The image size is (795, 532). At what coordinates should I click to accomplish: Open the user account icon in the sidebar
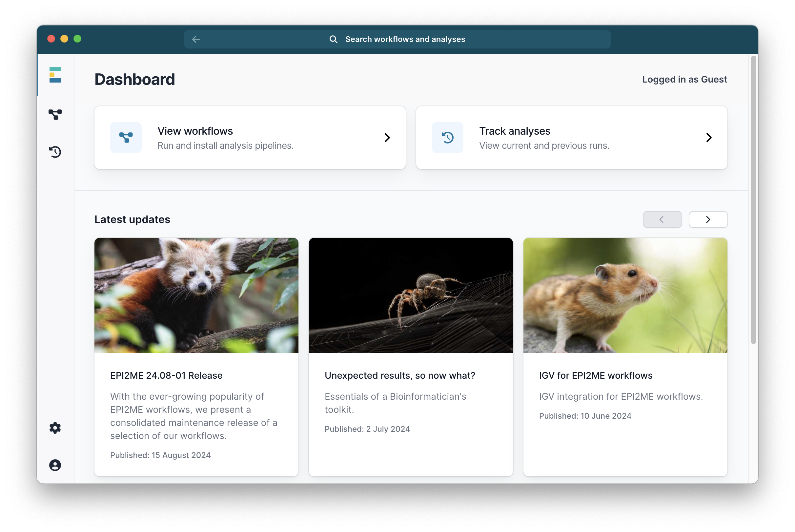pyautogui.click(x=55, y=465)
